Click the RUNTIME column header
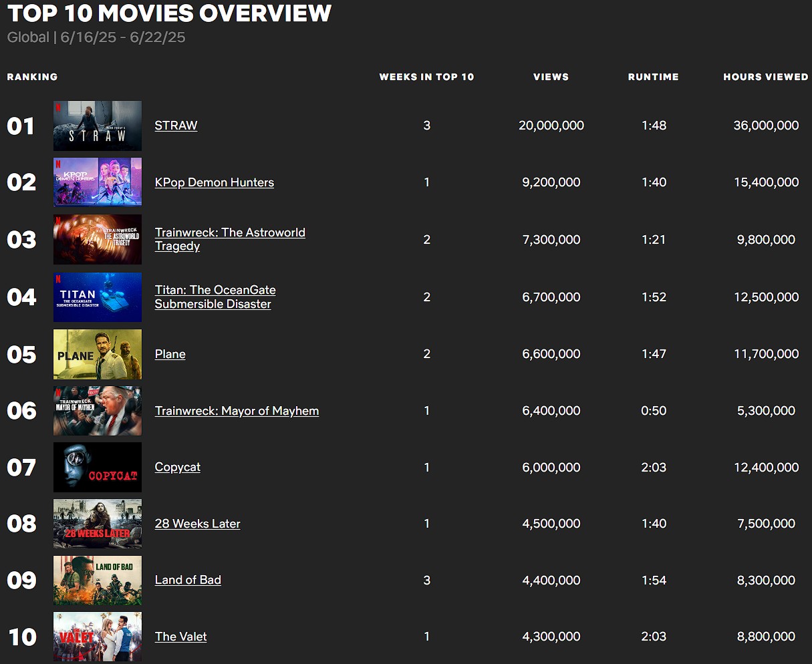Image resolution: width=812 pixels, height=664 pixels. [654, 77]
